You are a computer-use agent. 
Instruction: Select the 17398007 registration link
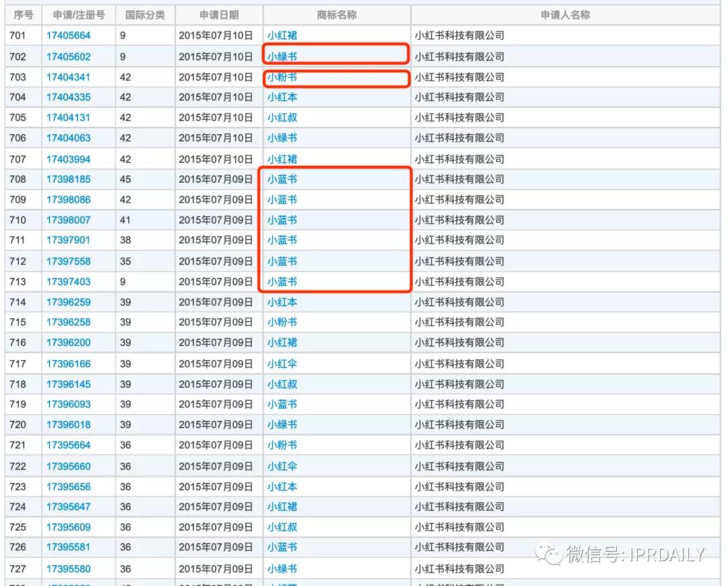point(68,220)
